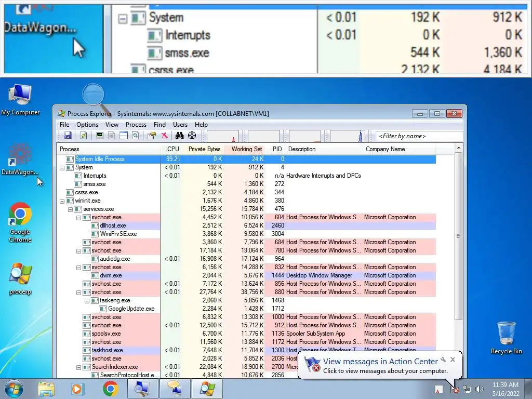Image resolution: width=532 pixels, height=399 pixels.
Task: Open the Process menu
Action: click(136, 125)
